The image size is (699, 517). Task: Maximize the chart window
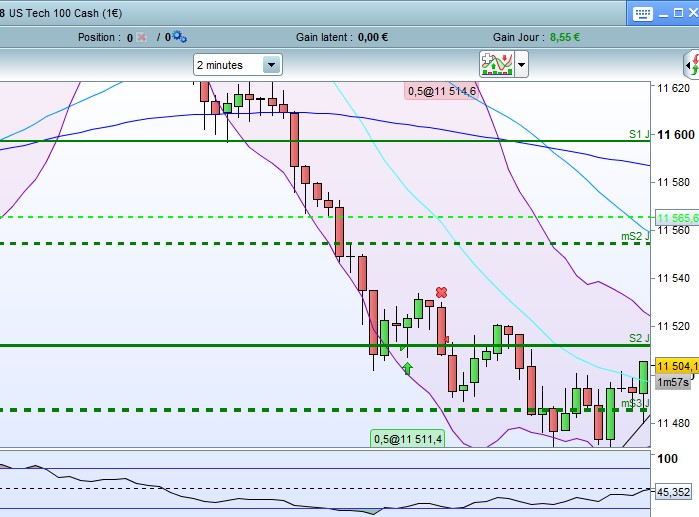coord(678,13)
